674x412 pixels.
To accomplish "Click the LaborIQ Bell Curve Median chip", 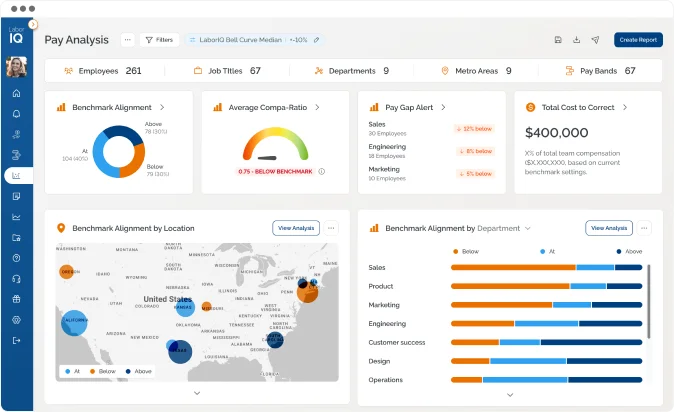I will (x=254, y=40).
